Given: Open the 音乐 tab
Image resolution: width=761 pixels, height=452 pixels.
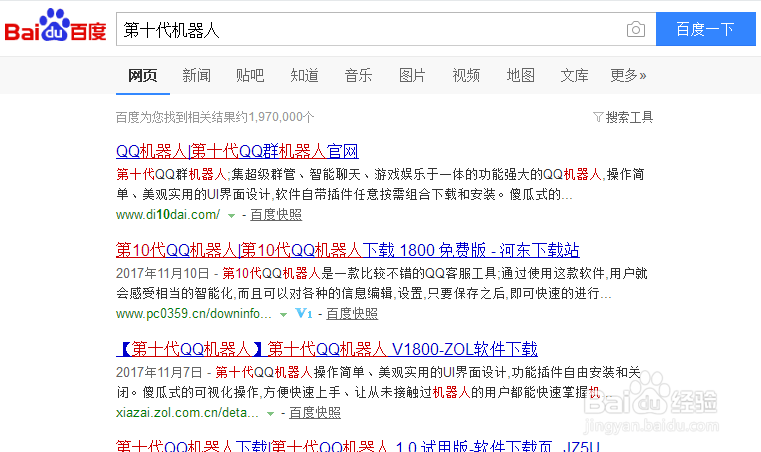Looking at the screenshot, I should [x=358, y=75].
